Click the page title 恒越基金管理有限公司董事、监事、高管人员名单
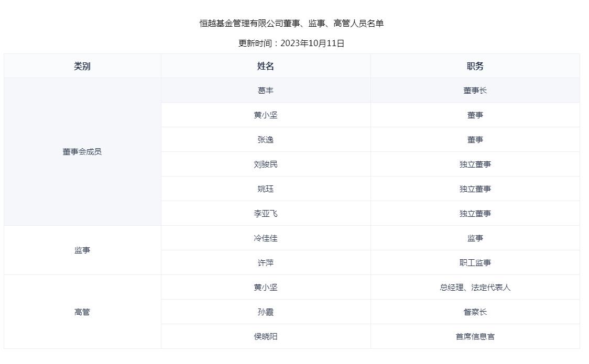Viewport: 589px width, 364px height. tap(294, 23)
